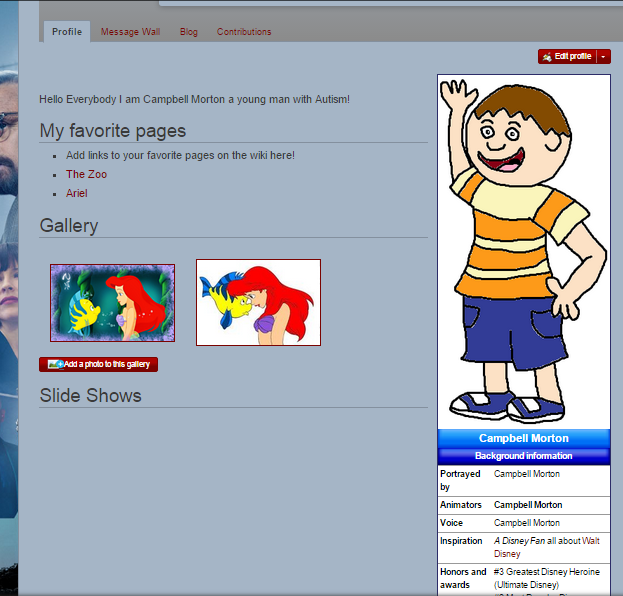Click the Slide Shows heading

(x=91, y=395)
